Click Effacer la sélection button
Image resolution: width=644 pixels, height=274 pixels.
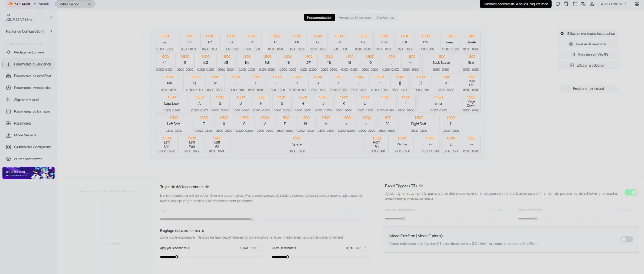588,66
